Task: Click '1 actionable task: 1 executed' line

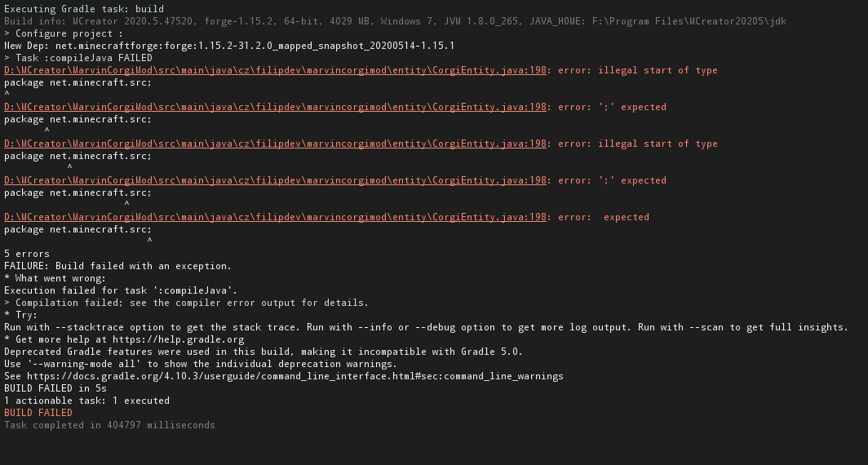Action: 87,401
